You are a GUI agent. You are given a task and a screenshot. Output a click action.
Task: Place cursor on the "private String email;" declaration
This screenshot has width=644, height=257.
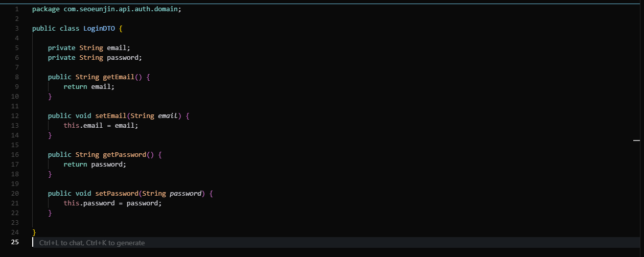(89, 48)
